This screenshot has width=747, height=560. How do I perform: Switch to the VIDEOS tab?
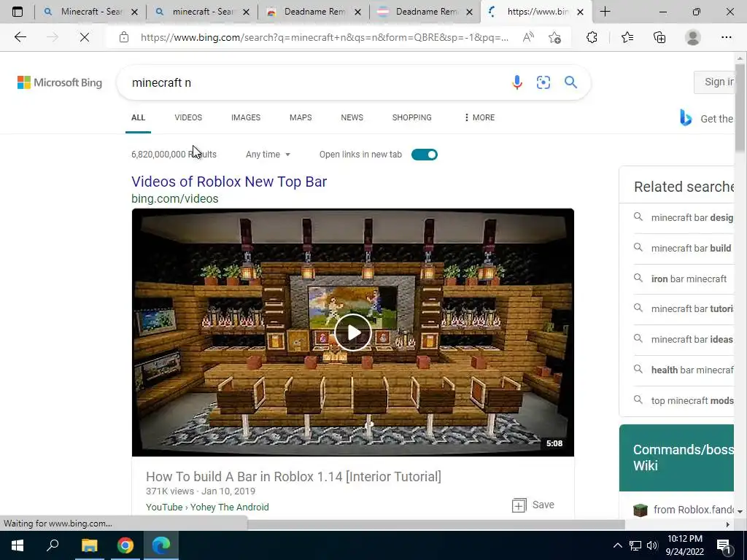(x=188, y=117)
